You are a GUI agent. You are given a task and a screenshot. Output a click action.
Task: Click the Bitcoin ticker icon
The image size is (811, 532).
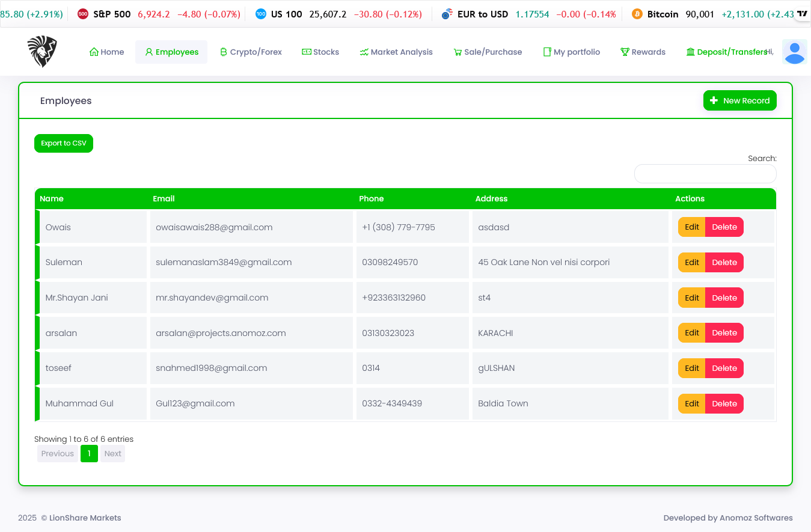pos(637,14)
